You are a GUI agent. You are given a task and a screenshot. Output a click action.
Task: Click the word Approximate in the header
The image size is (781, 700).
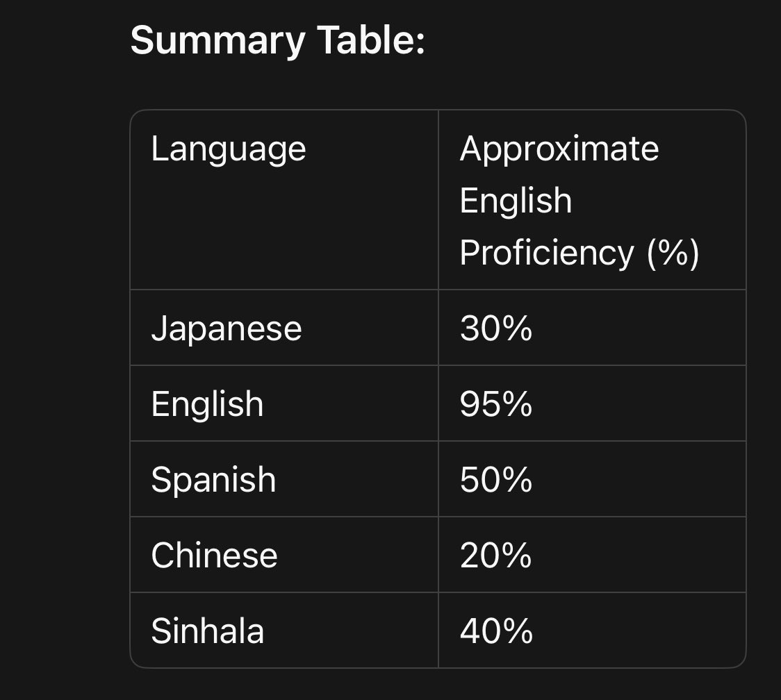[559, 149]
